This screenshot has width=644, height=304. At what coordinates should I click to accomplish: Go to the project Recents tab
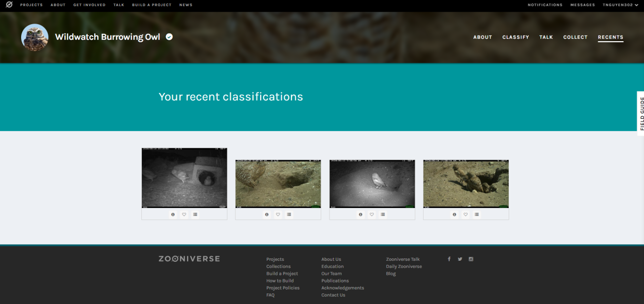610,37
